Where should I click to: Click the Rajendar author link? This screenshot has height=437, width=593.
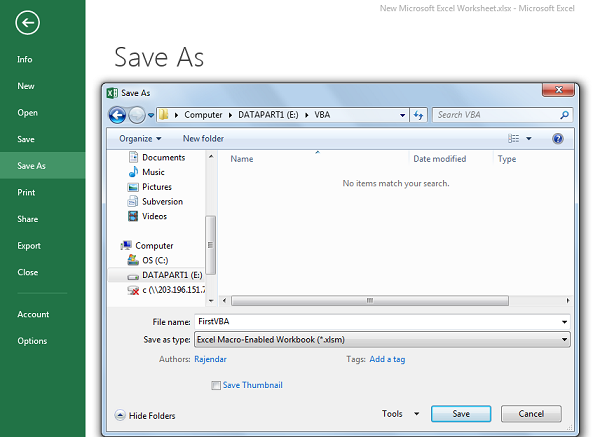pyautogui.click(x=210, y=359)
